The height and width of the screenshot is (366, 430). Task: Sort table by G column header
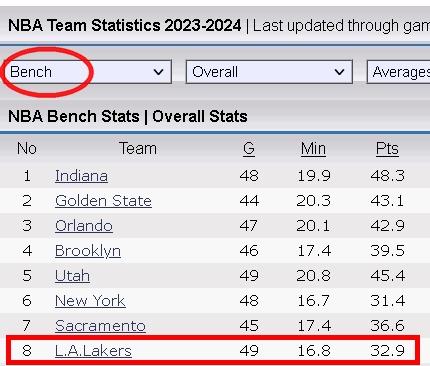[249, 149]
